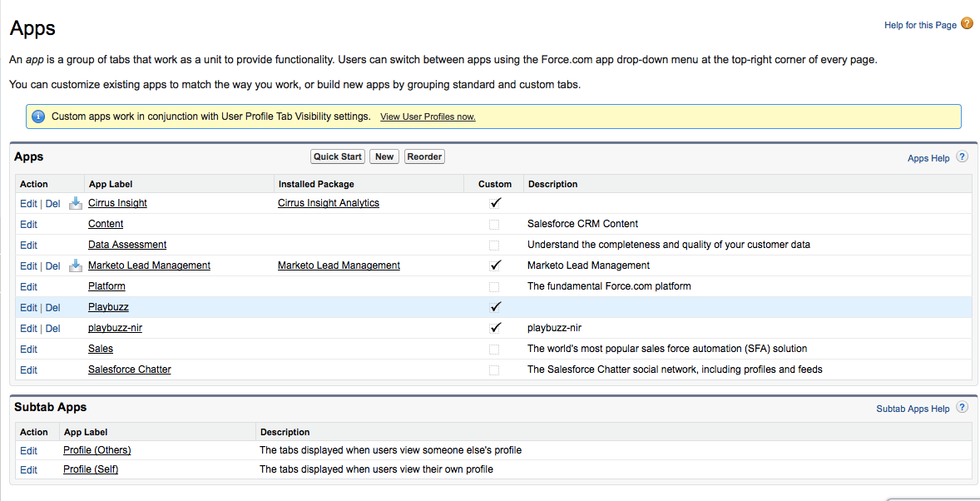Open Cirrus Insight Analytics package link
Image resolution: width=980 pixels, height=501 pixels.
328,203
